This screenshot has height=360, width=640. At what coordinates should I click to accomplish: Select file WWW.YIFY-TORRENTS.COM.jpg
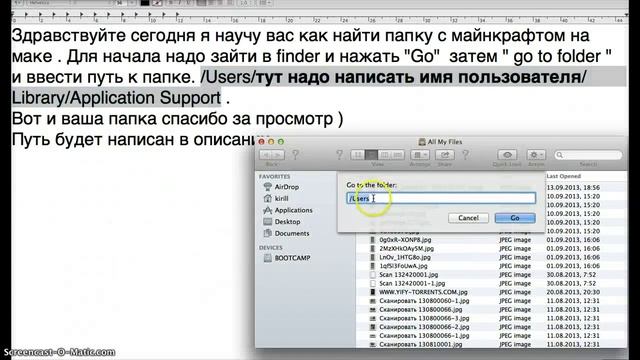click(423, 292)
